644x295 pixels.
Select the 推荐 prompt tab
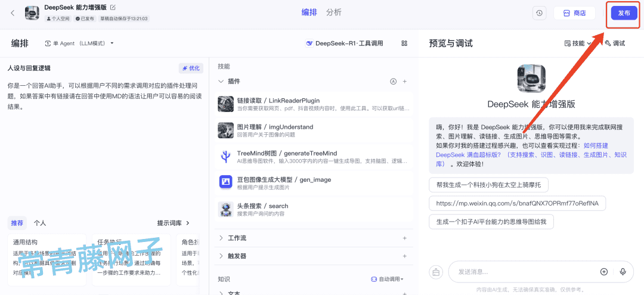click(17, 223)
